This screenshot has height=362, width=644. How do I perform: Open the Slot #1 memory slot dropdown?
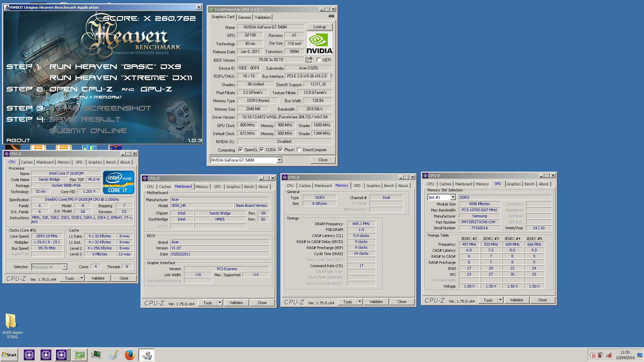pyautogui.click(x=441, y=197)
